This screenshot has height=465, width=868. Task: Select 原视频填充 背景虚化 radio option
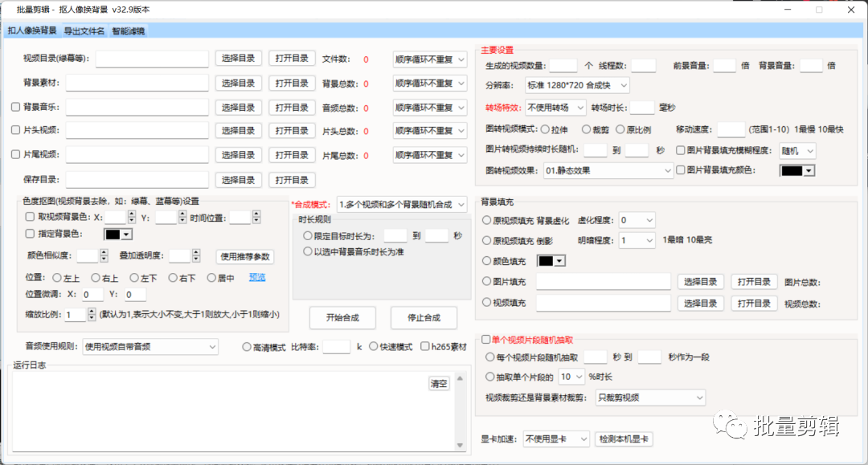[x=486, y=221]
